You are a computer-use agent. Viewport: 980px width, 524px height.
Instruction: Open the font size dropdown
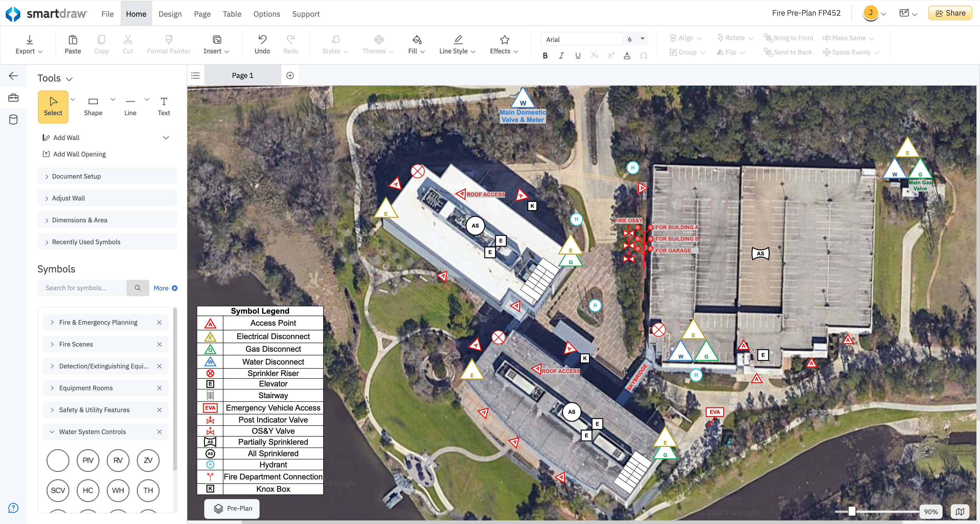coord(642,39)
